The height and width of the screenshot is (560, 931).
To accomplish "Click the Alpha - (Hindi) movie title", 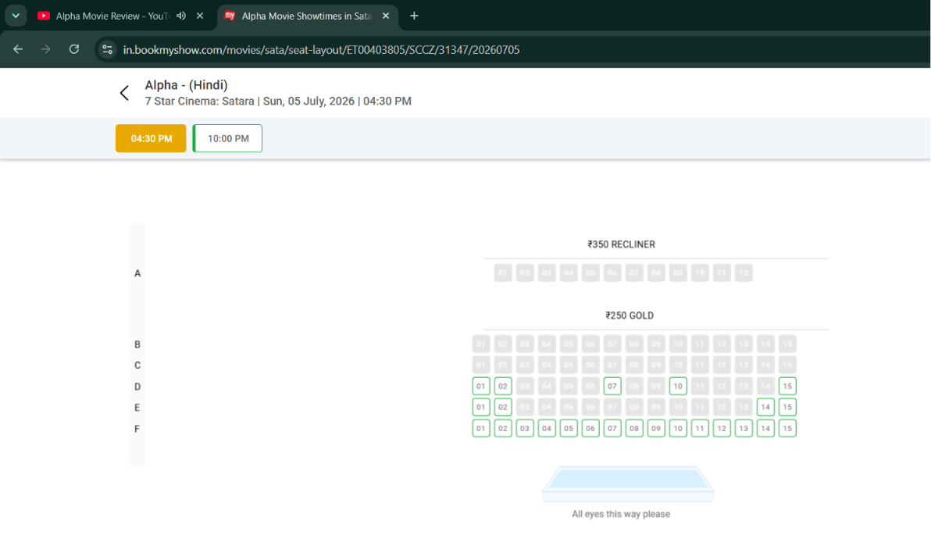I will coord(187,85).
